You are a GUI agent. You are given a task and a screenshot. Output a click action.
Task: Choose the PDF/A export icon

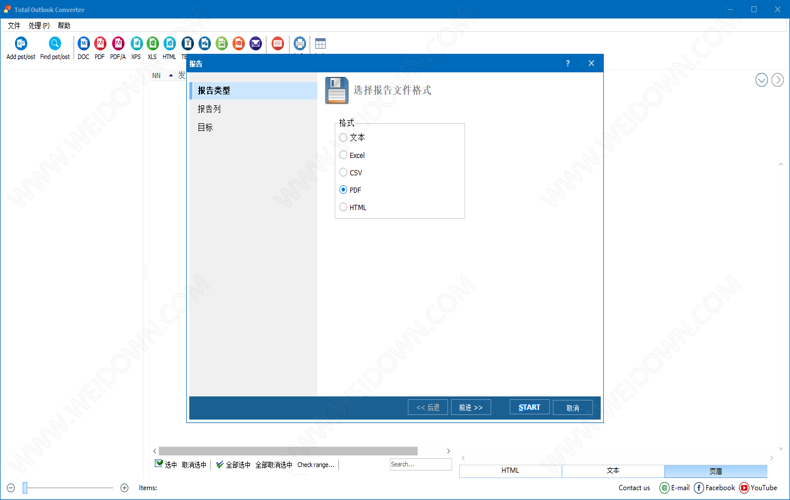point(118,44)
